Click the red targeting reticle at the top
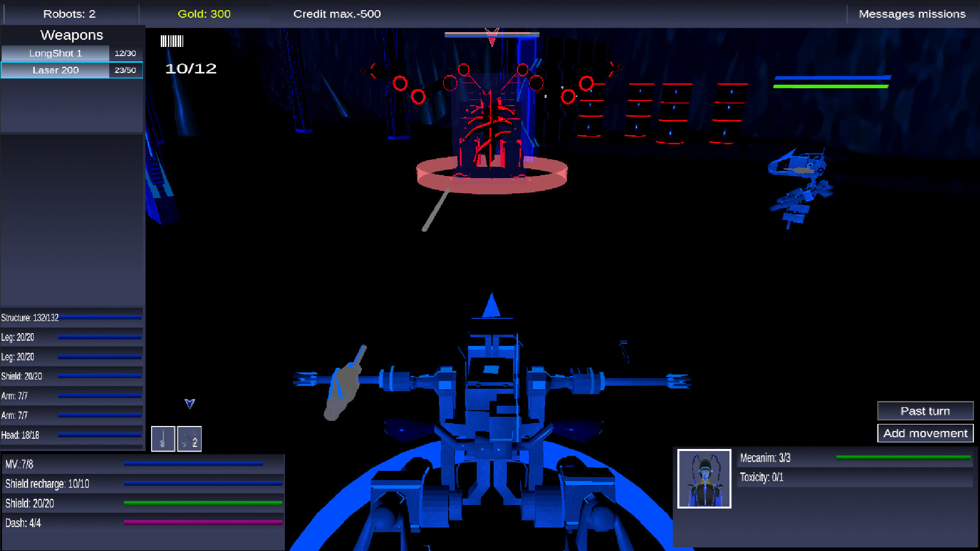This screenshot has height=551, width=980. click(x=492, y=36)
